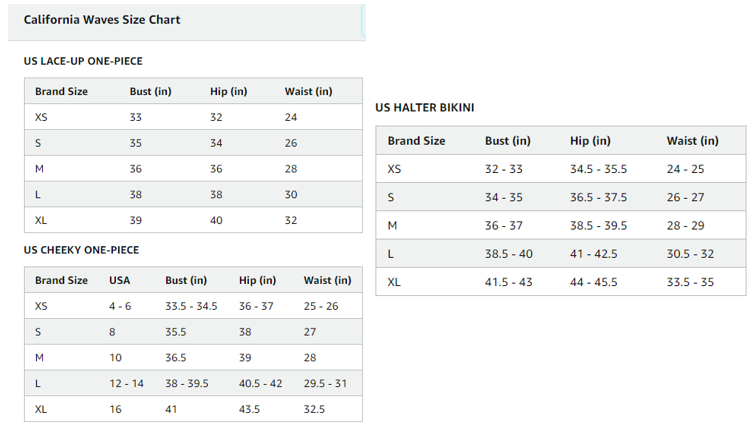751x423 pixels.
Task: Select the US CHEEKY ONE-PIECE heading
Action: click(81, 250)
